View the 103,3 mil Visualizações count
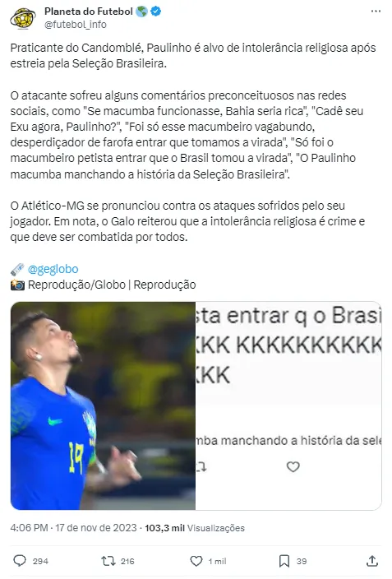Image resolution: width=392 pixels, height=579 pixels. pyautogui.click(x=195, y=528)
